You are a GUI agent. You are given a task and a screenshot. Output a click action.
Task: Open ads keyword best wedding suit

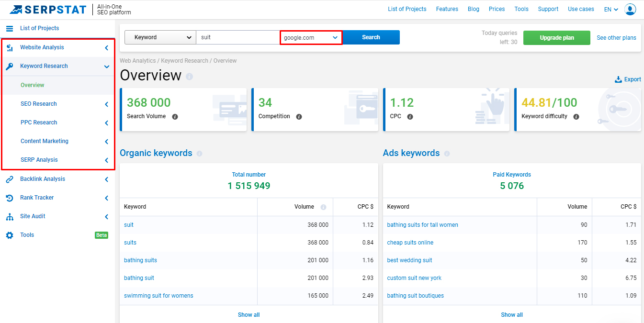(x=409, y=260)
